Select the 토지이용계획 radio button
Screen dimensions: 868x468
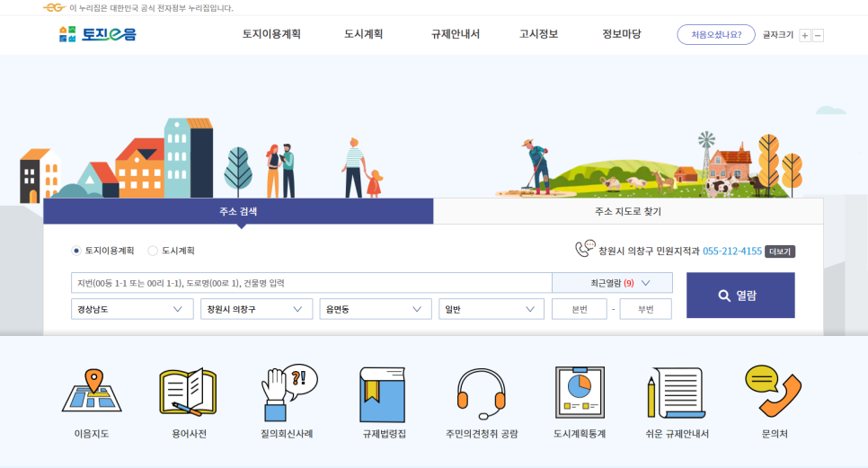76,251
